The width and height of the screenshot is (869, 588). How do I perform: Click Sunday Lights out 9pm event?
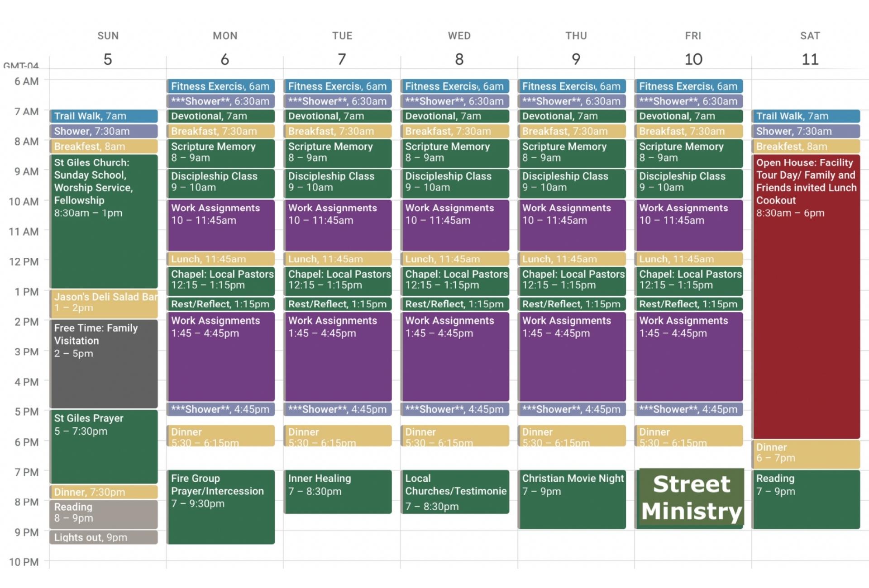(104, 537)
